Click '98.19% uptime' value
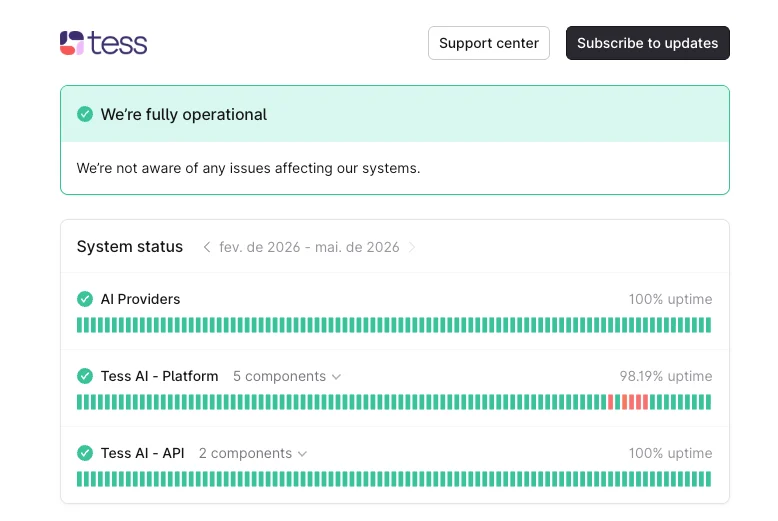 (x=665, y=376)
